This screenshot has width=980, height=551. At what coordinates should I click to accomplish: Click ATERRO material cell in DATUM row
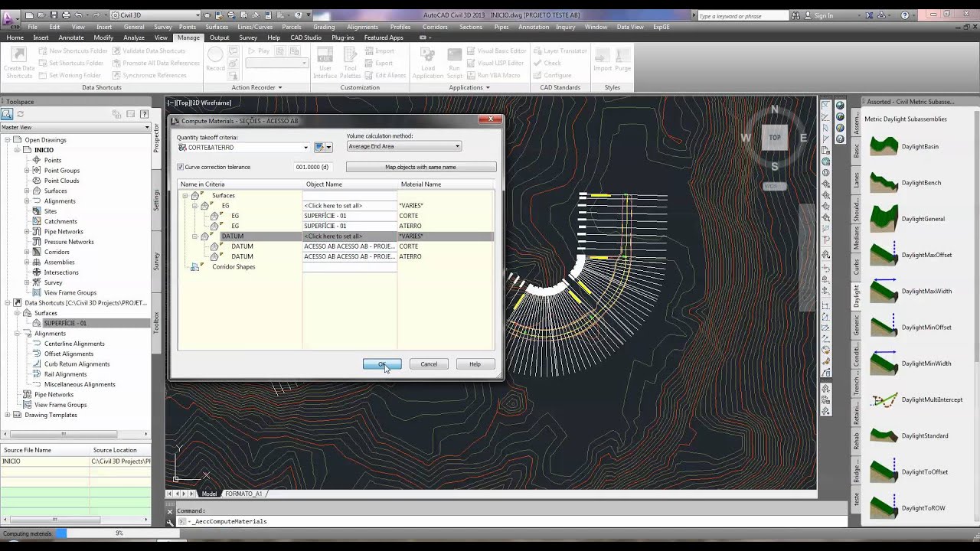click(410, 256)
